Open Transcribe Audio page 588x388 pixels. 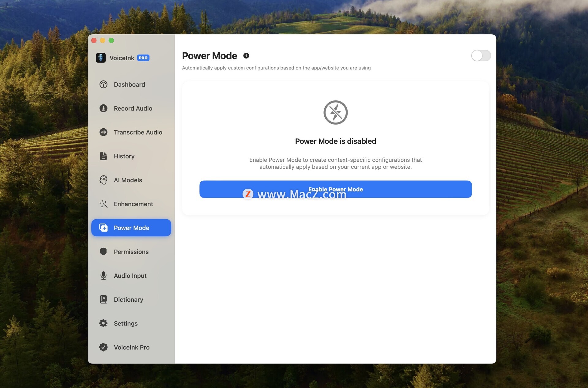point(131,132)
